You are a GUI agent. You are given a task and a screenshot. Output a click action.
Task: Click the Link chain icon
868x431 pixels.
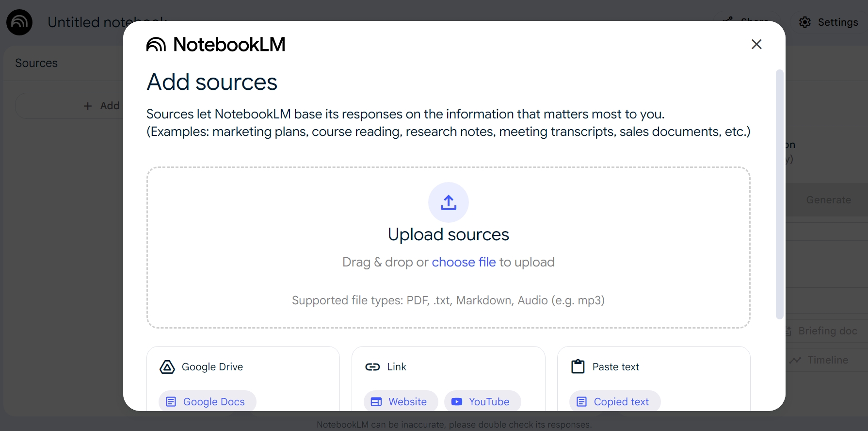coord(372,367)
